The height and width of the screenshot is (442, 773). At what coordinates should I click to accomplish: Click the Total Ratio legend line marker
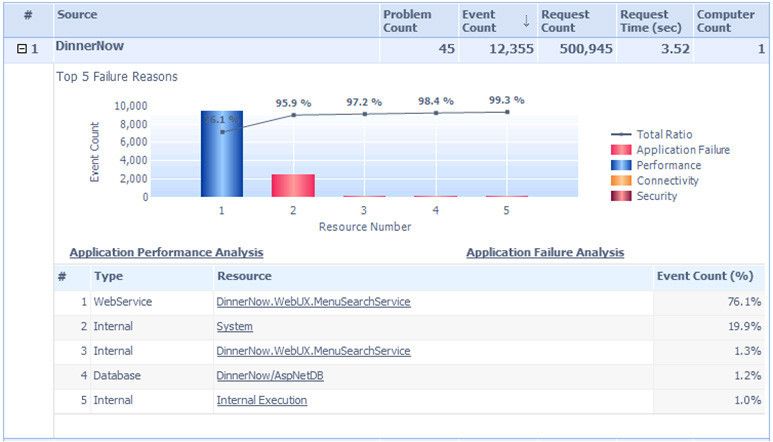[x=621, y=134]
